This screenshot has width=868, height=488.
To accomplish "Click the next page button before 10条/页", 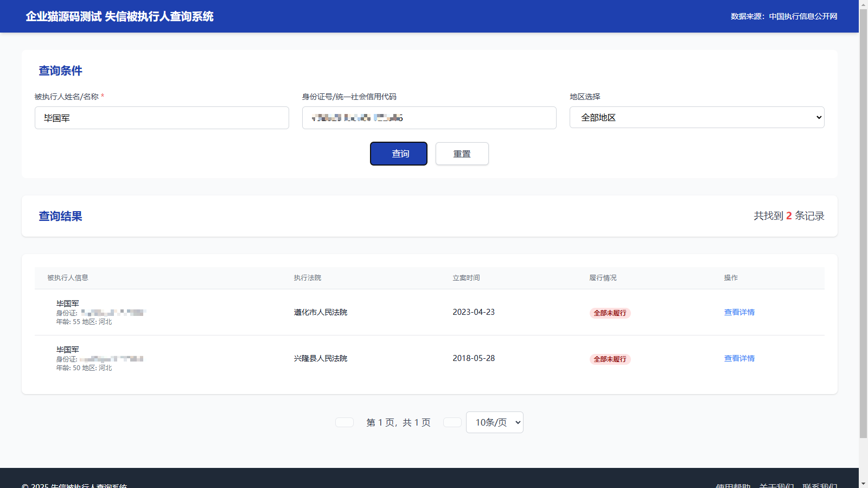I will tap(452, 422).
